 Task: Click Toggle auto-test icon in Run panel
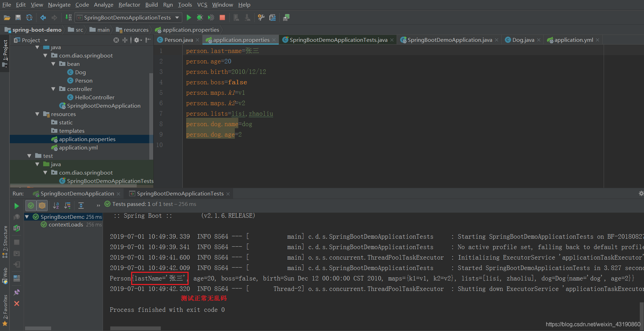(16, 228)
